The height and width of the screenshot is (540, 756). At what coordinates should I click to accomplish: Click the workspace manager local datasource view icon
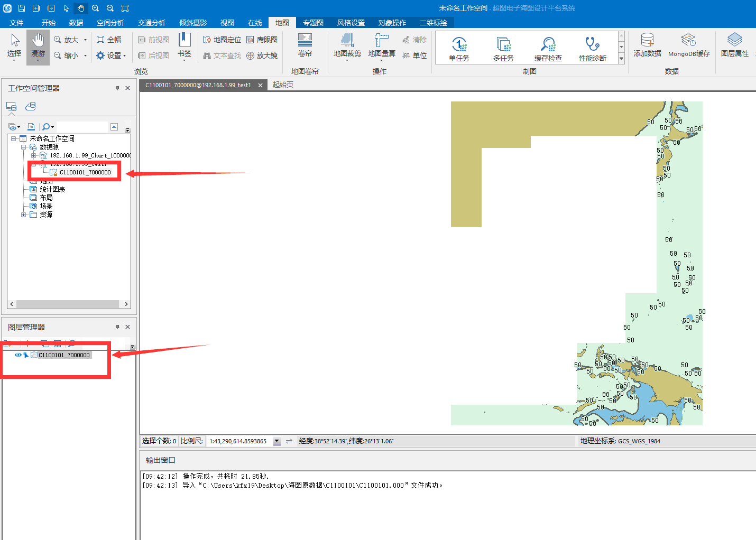(11, 106)
